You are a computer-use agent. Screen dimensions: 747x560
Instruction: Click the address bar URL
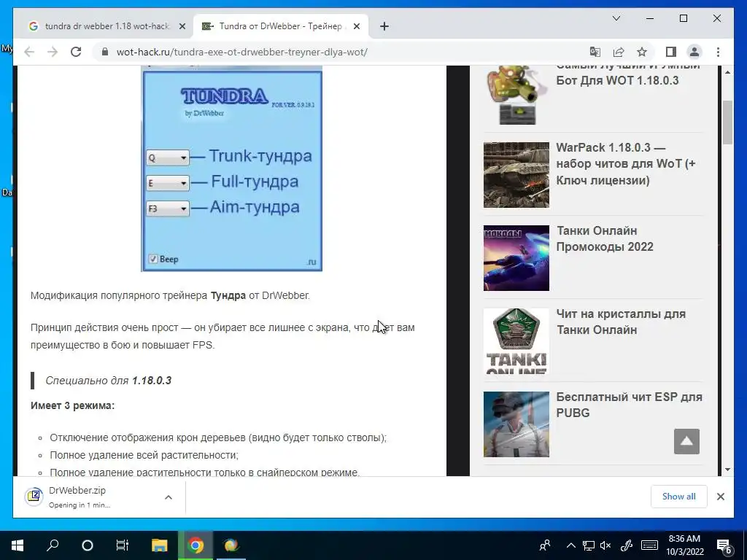(x=241, y=52)
